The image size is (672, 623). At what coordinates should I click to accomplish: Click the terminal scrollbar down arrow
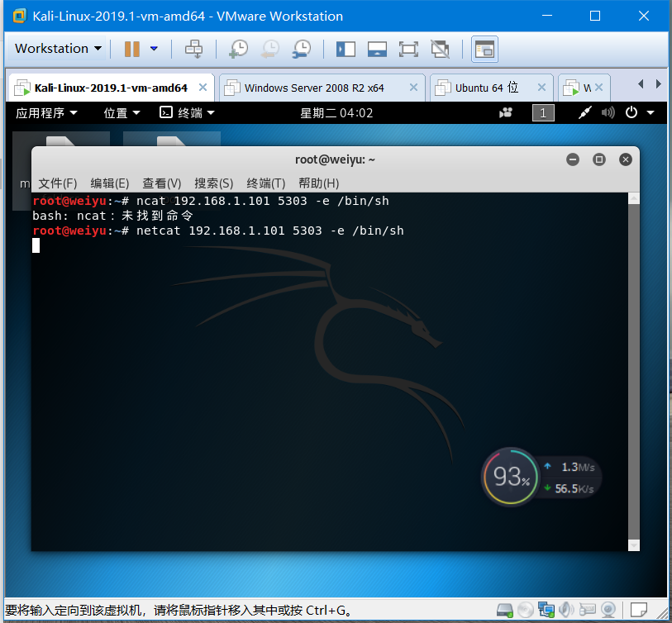[634, 545]
